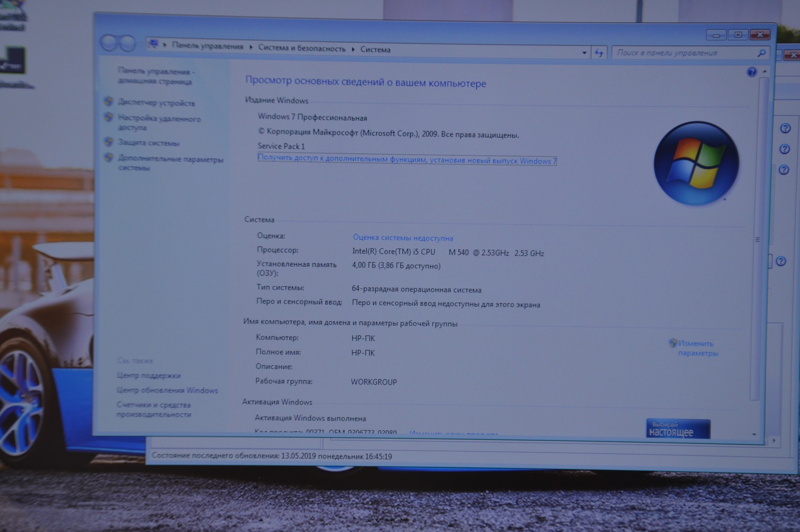Click 'Активация Windows выполнена' text
The height and width of the screenshot is (532, 800).
[x=310, y=418]
